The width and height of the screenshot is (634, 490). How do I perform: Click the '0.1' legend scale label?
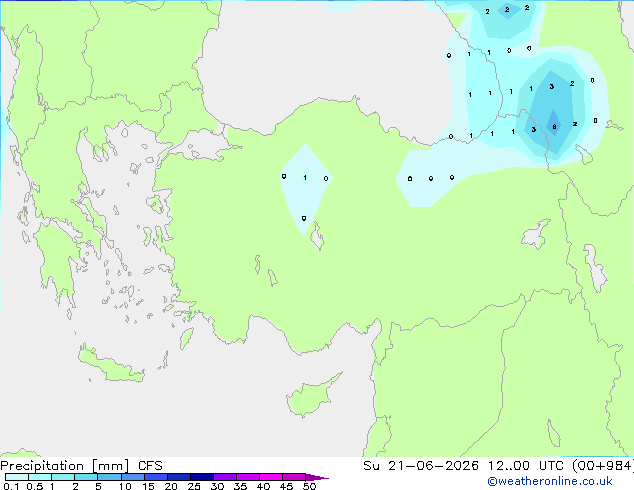pos(11,486)
